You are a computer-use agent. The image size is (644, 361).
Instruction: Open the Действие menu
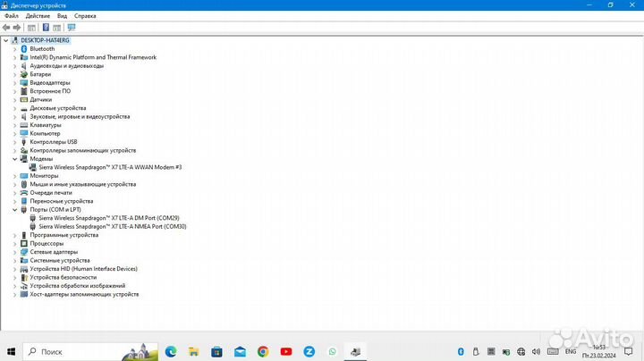[x=38, y=16]
